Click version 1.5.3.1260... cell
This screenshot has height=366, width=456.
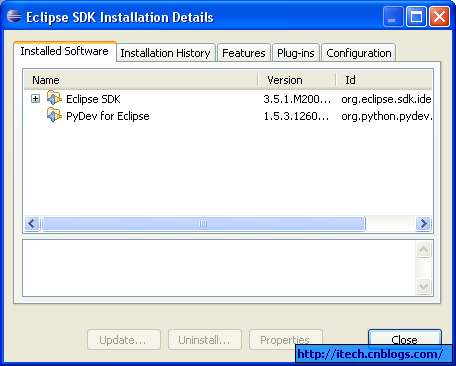click(296, 116)
